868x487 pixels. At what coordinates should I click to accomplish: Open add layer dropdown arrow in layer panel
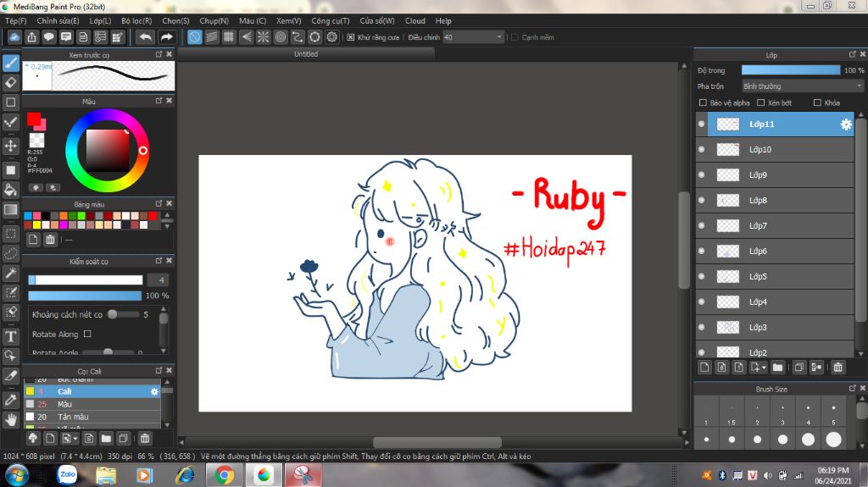coord(764,367)
